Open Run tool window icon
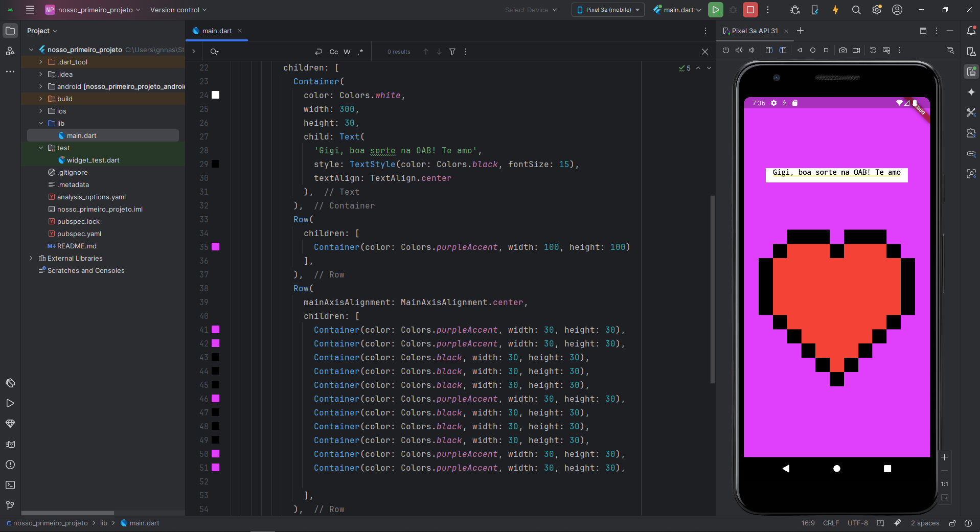 coord(10,403)
